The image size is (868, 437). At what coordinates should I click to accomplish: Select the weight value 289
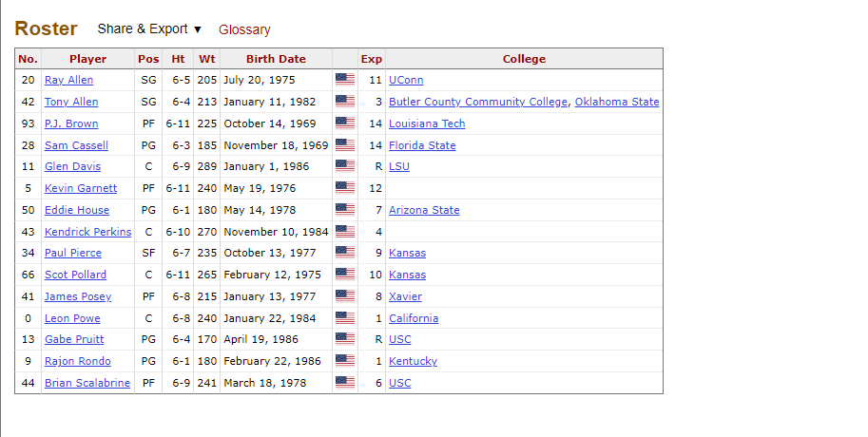click(x=207, y=166)
